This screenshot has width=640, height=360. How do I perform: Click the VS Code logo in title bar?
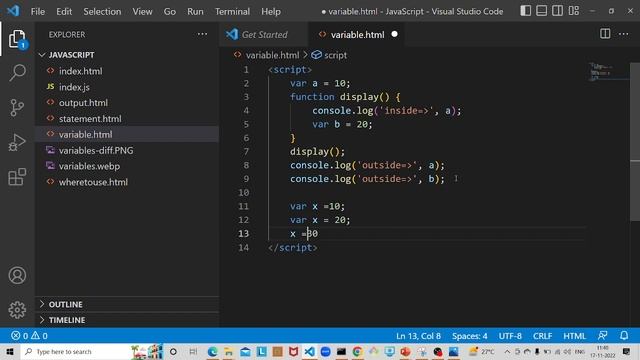pyautogui.click(x=13, y=11)
